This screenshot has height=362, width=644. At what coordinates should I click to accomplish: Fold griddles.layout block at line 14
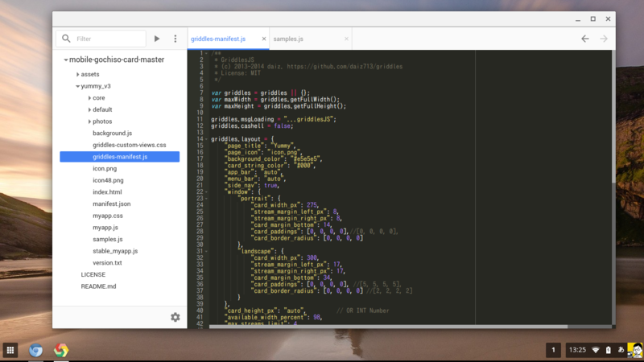click(206, 139)
